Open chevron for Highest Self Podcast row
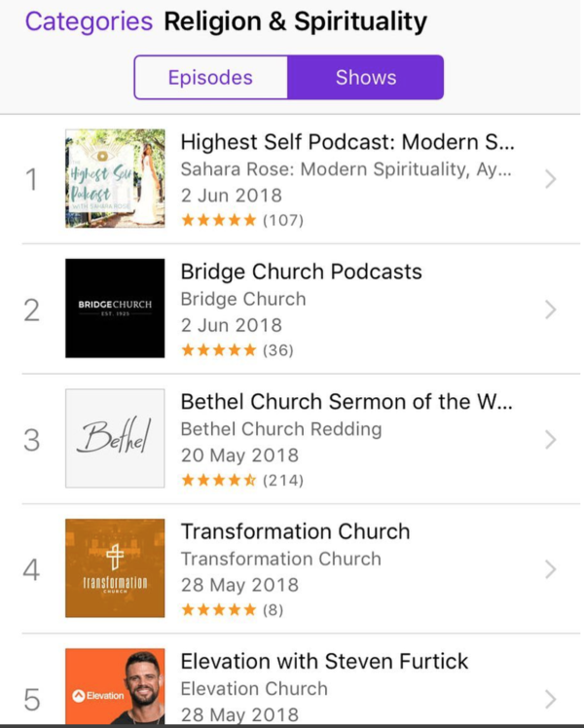The height and width of the screenshot is (728, 584). (551, 179)
